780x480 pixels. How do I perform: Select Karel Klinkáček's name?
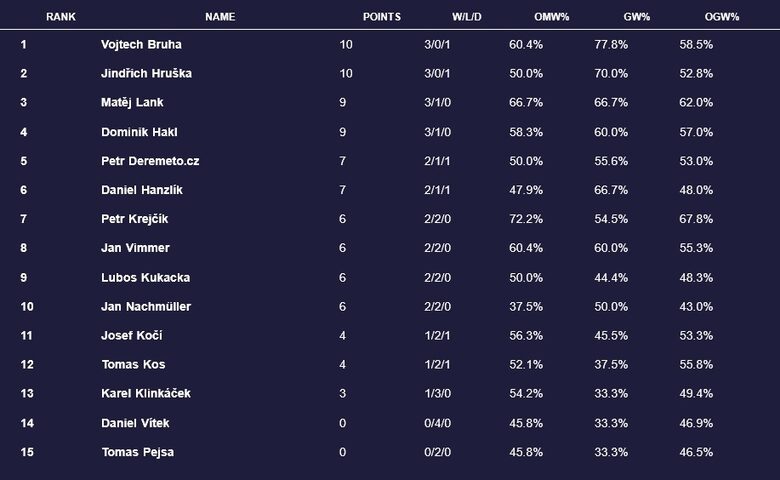(146, 394)
